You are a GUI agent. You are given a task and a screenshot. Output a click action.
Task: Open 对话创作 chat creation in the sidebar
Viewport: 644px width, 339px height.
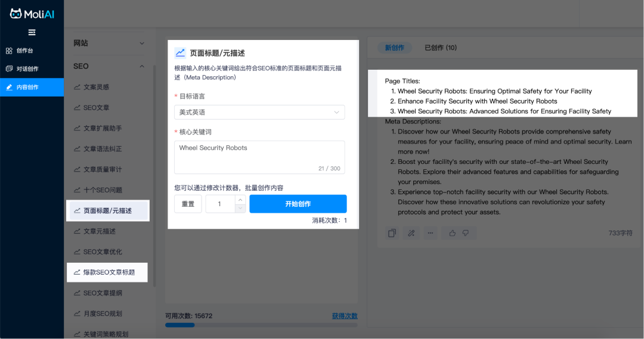(x=27, y=69)
